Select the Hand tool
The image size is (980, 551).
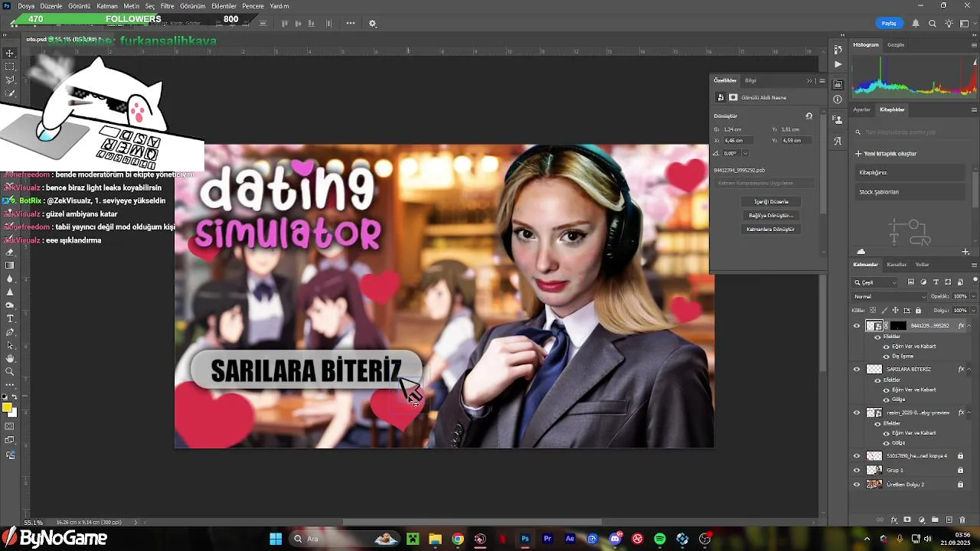(10, 358)
